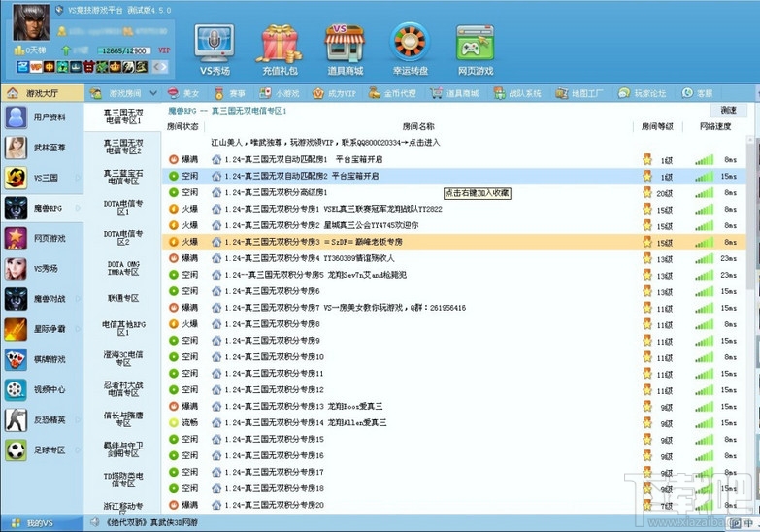Select 星际争霸 in the sidebar
The width and height of the screenshot is (760, 532).
click(x=42, y=329)
